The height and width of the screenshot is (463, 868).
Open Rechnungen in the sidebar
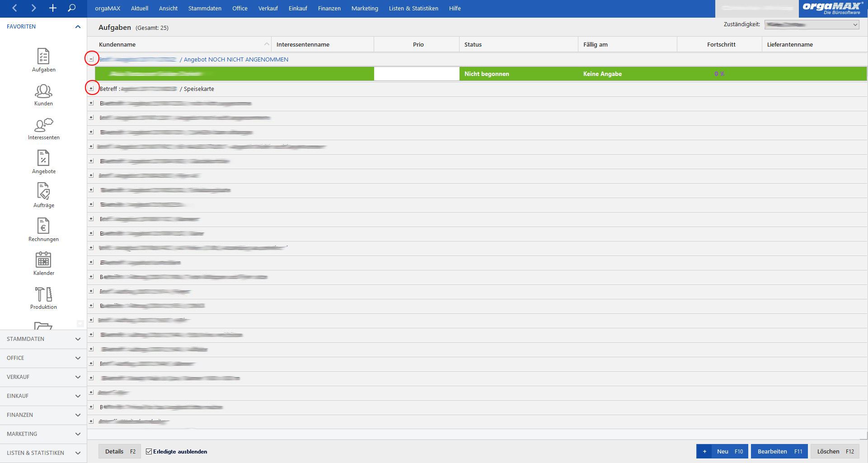click(44, 230)
